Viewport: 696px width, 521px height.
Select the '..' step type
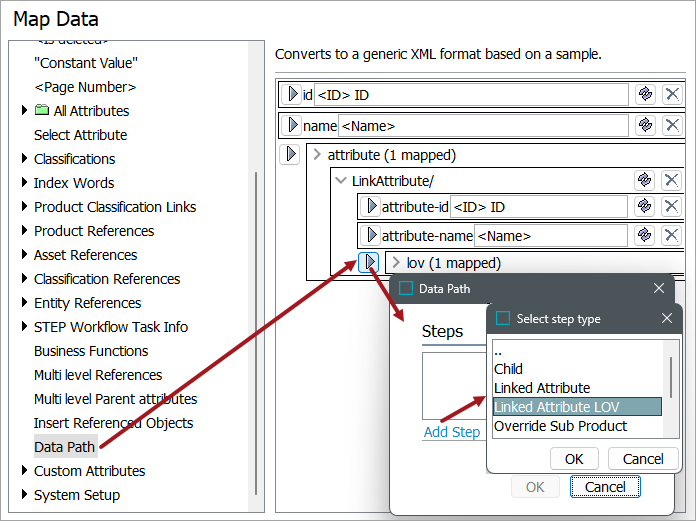pyautogui.click(x=577, y=351)
